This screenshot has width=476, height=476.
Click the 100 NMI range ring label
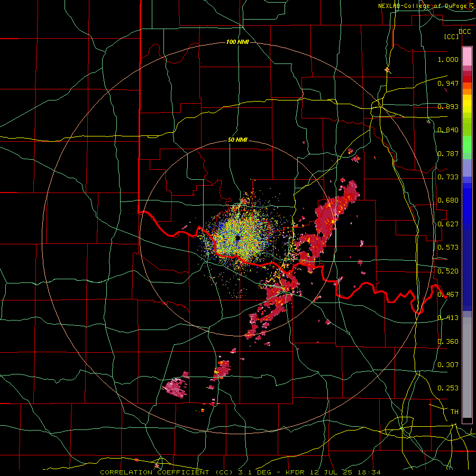tap(237, 42)
